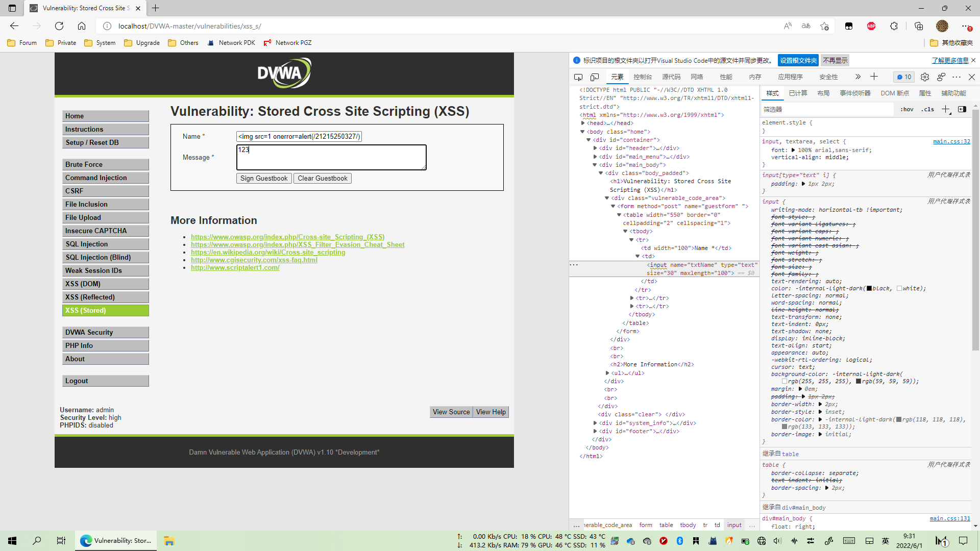Click the Clear Guestbook button
The height and width of the screenshot is (551, 980).
tap(323, 178)
